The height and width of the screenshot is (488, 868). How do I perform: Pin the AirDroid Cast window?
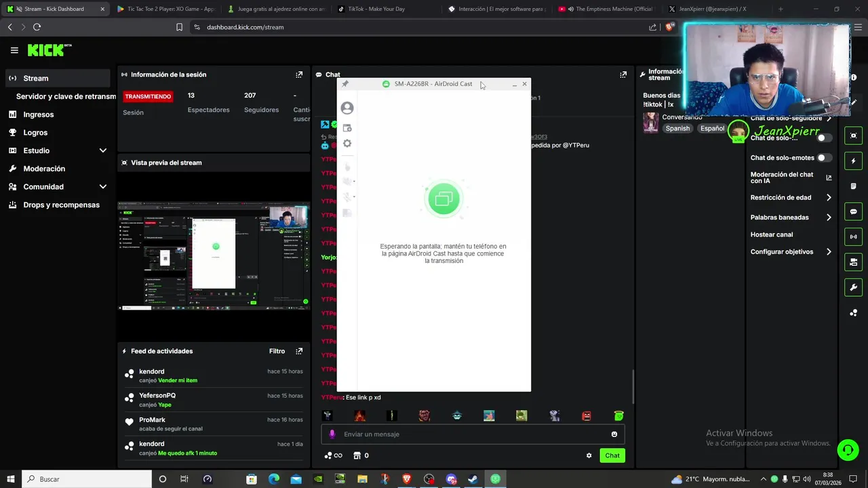344,84
